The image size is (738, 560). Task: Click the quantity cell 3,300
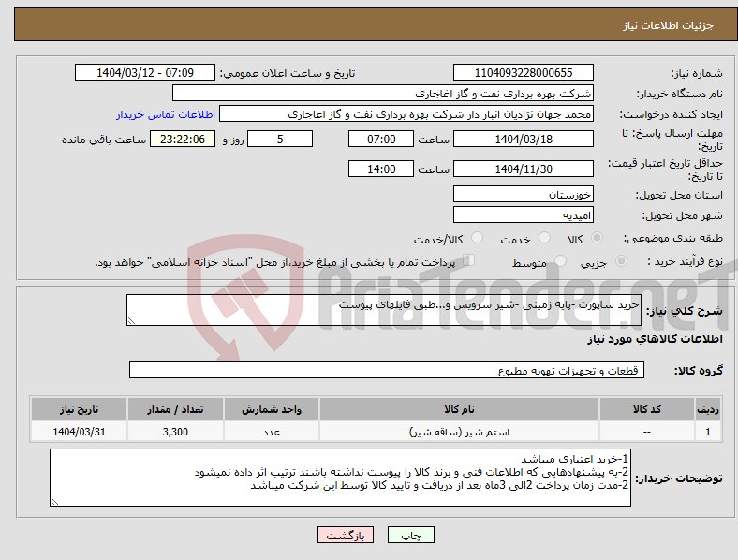(175, 432)
